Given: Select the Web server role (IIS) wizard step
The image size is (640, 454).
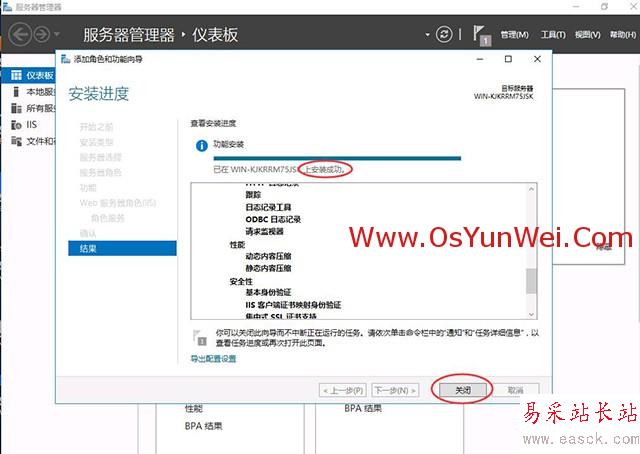Looking at the screenshot, I should pos(118,203).
